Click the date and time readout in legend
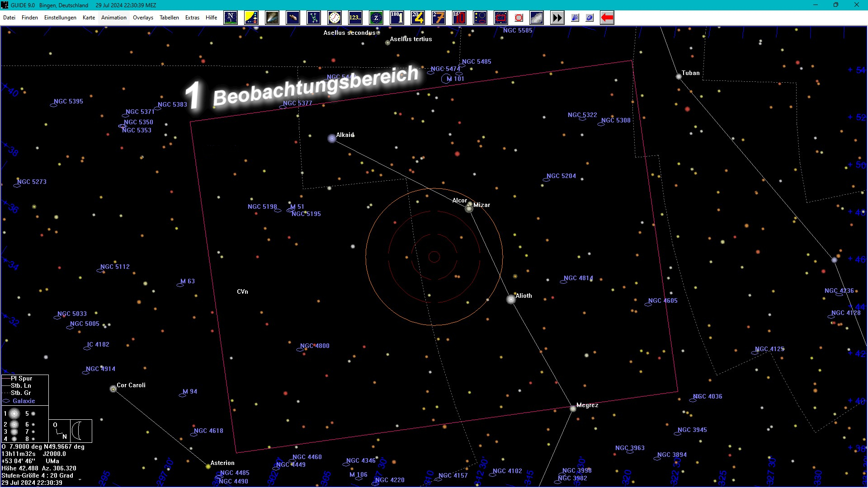Viewport: 868px width, 488px height. click(32, 483)
